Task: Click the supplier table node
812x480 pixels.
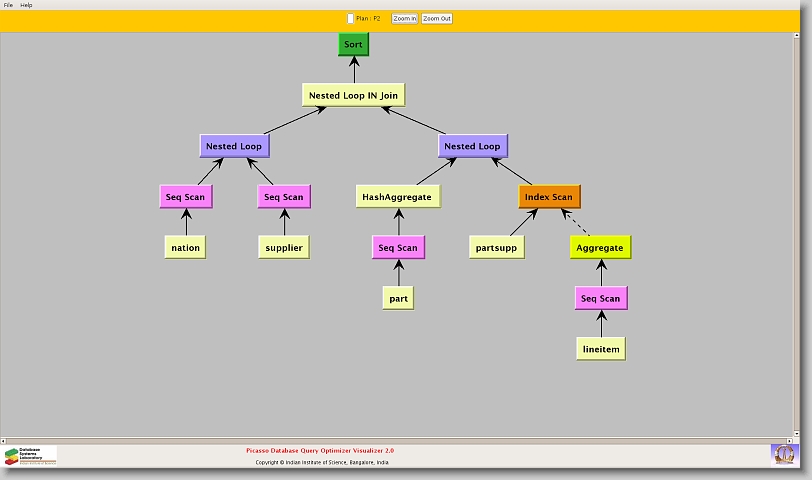Action: 283,248
